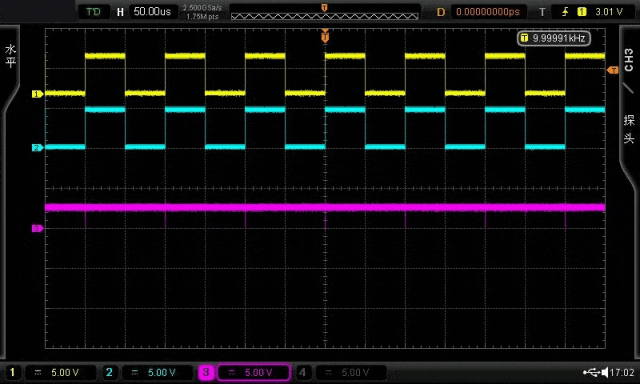Screen dimensions: 640x384
Task: Click channel 3 5.00 V scale readout
Action: (x=258, y=372)
